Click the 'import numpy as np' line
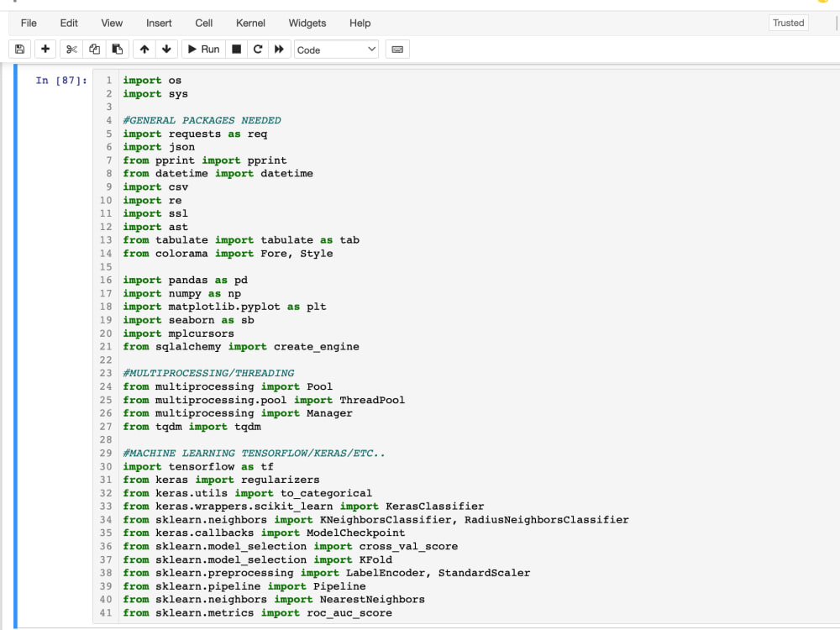The image size is (840, 630). 182,293
